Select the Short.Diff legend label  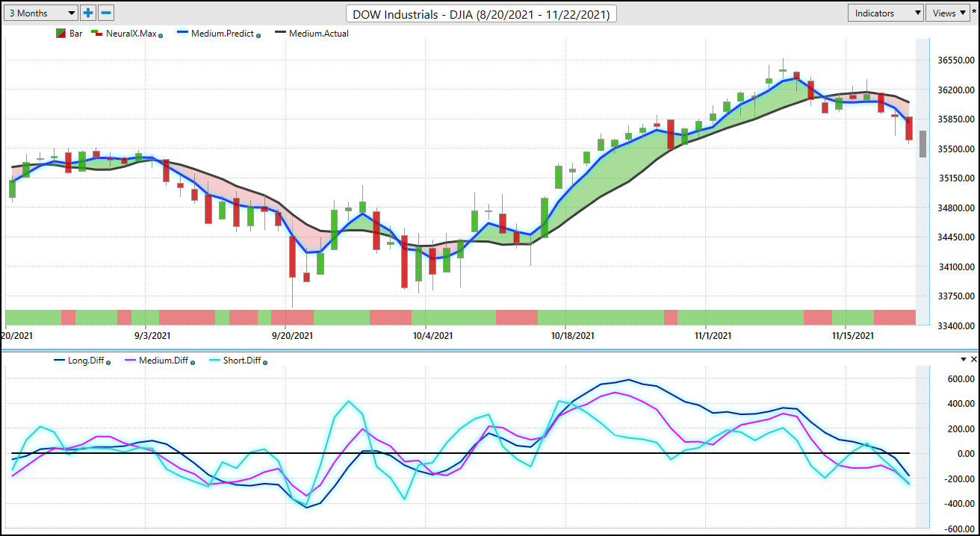pos(244,361)
